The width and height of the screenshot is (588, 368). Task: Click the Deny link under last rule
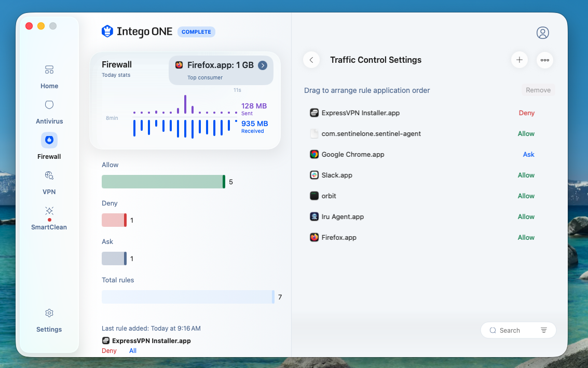(109, 351)
